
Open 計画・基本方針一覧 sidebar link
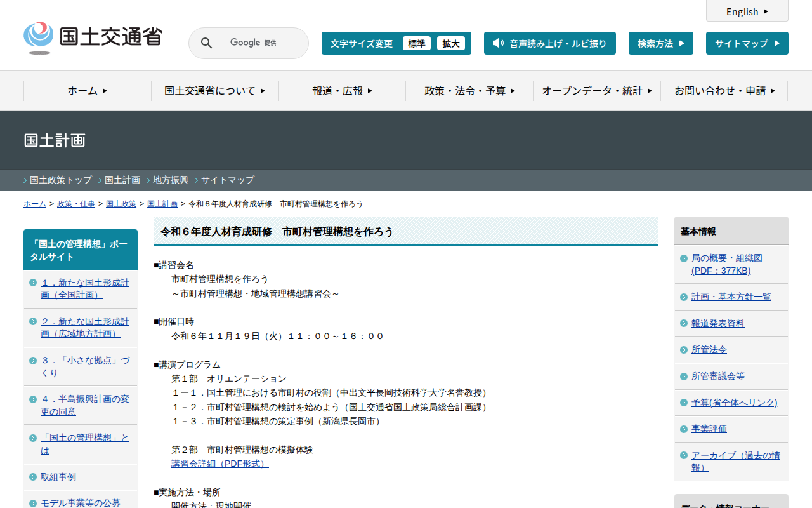[731, 297]
